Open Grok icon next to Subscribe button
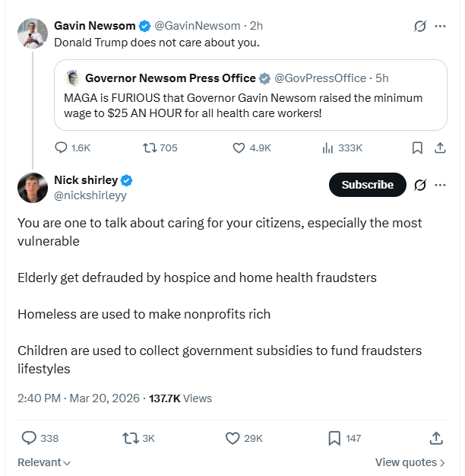The width and height of the screenshot is (465, 476). (x=420, y=185)
